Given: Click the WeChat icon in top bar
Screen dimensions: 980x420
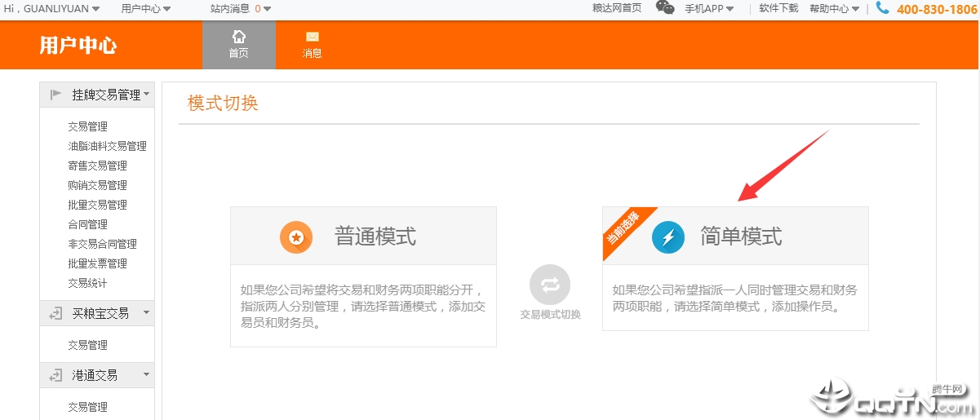Looking at the screenshot, I should point(665,8).
